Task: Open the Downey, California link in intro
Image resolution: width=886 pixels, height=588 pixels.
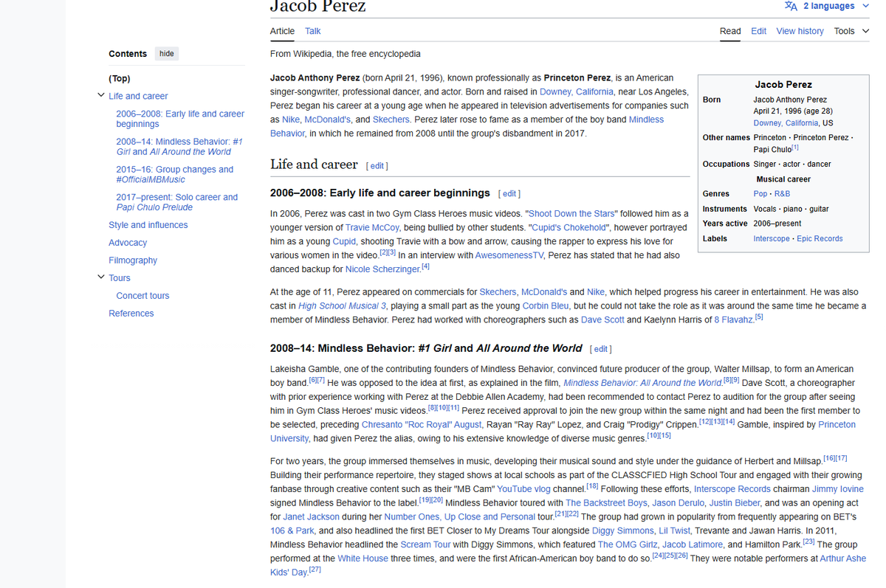Action: click(x=577, y=91)
